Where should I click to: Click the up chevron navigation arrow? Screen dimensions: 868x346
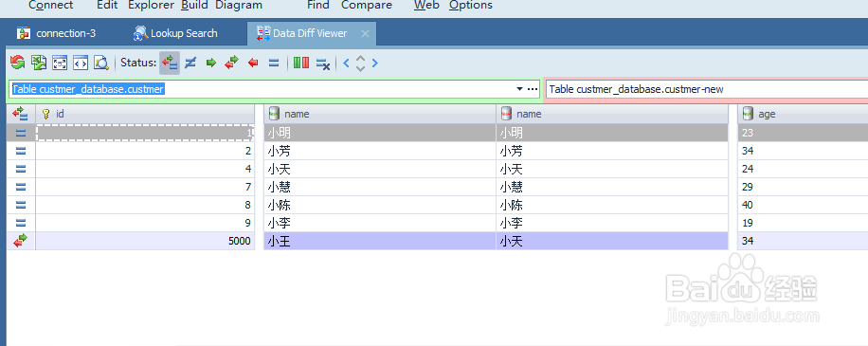(360, 58)
